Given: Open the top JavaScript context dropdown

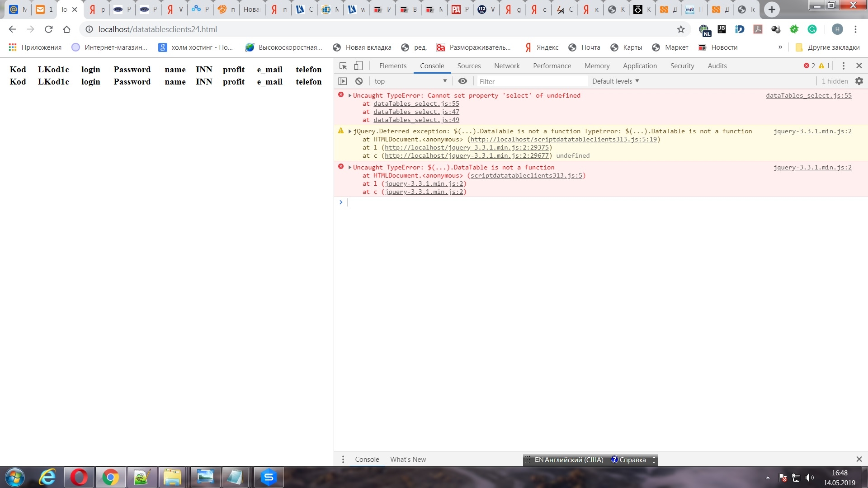Looking at the screenshot, I should click(410, 81).
